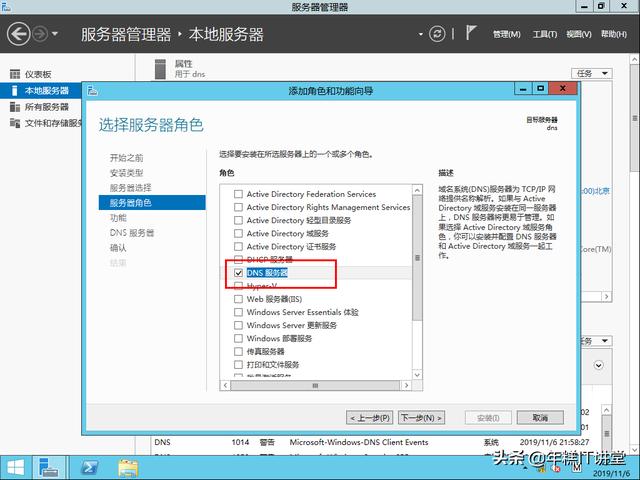Screen dimensions: 640x480
Task: Click roles list horizontal scroll left arrow
Action: pyautogui.click(x=225, y=385)
